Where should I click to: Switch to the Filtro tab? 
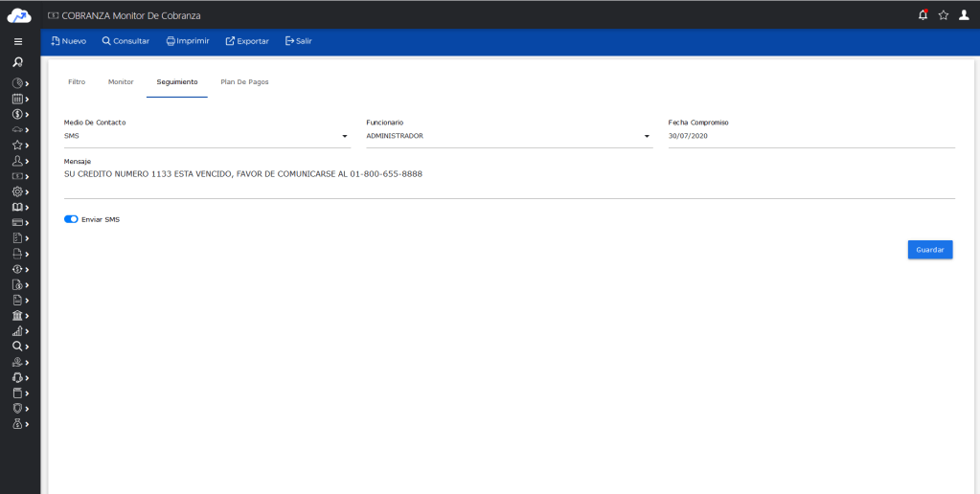(x=77, y=82)
